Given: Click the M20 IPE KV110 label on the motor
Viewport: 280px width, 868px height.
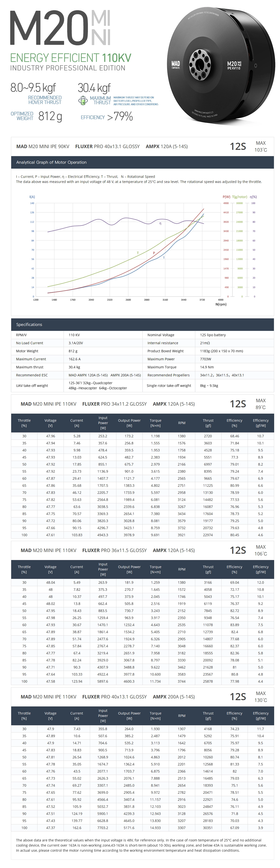Looking at the screenshot, I should [x=234, y=65].
